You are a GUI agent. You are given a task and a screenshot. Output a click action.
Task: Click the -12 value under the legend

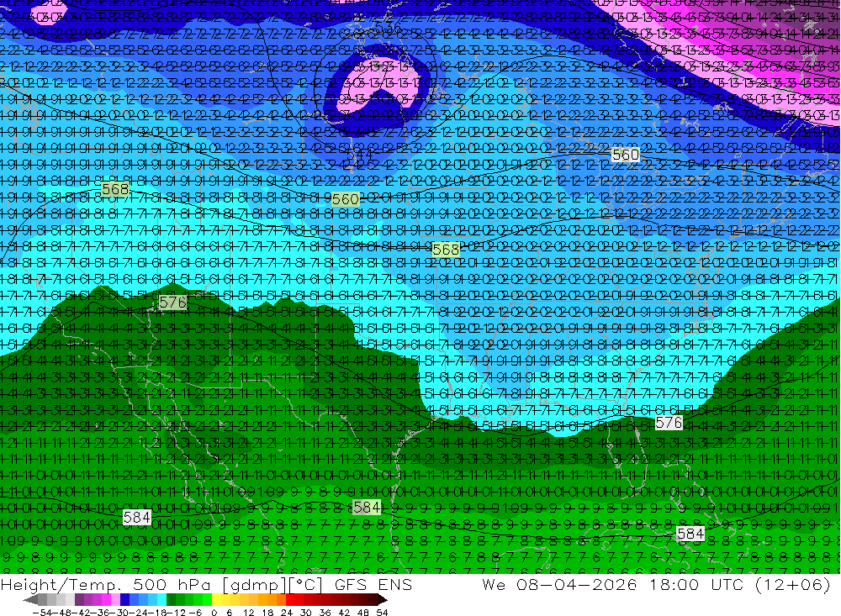(x=176, y=613)
